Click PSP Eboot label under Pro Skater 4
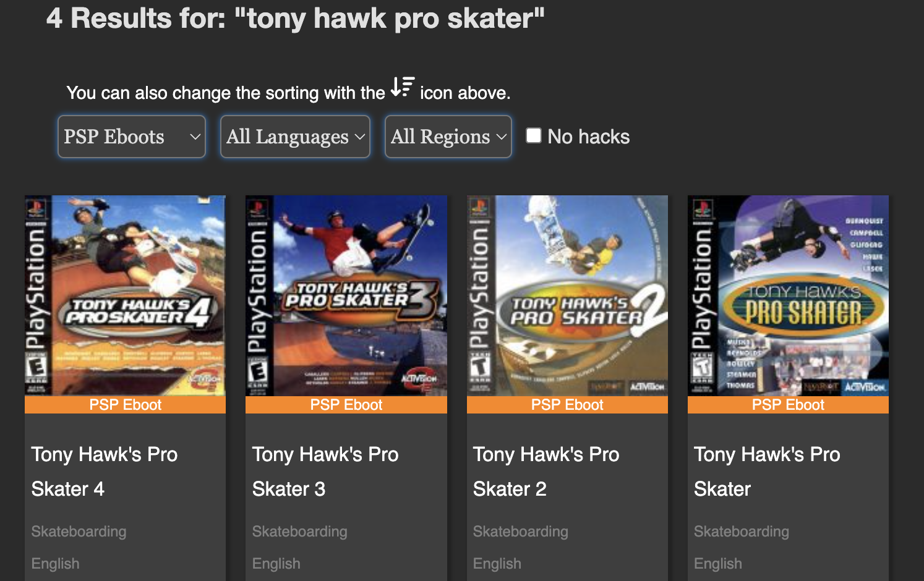 coord(125,405)
